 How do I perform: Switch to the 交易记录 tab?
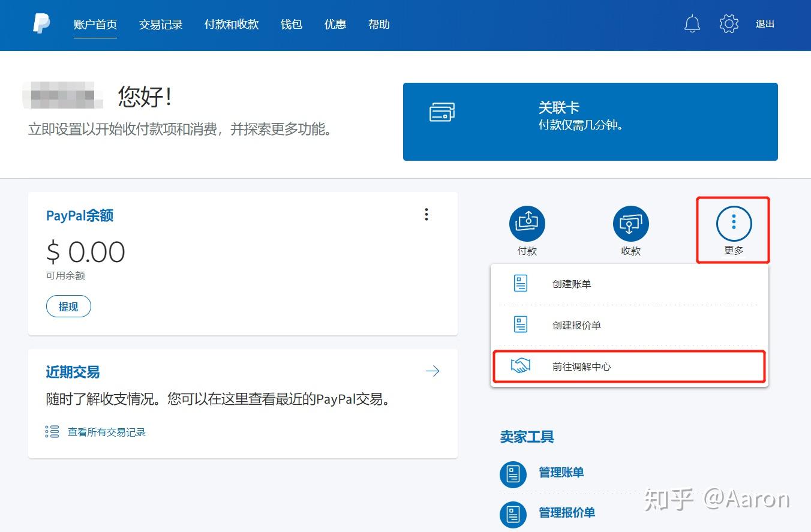pyautogui.click(x=160, y=25)
